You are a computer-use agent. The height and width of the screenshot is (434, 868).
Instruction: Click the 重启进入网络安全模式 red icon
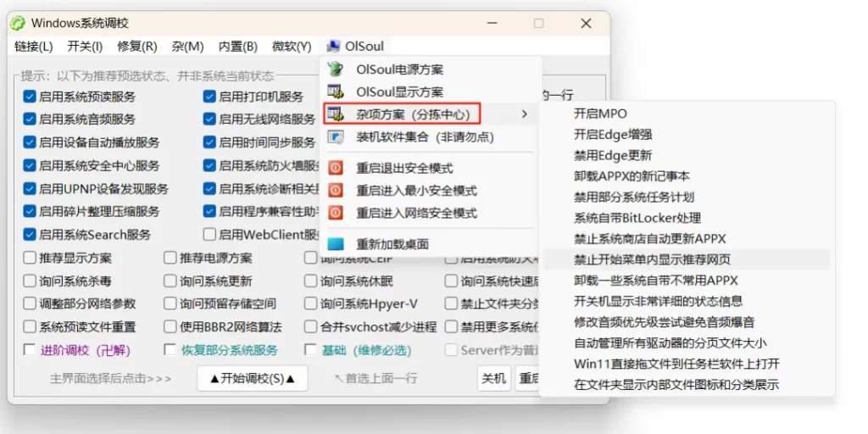point(336,213)
